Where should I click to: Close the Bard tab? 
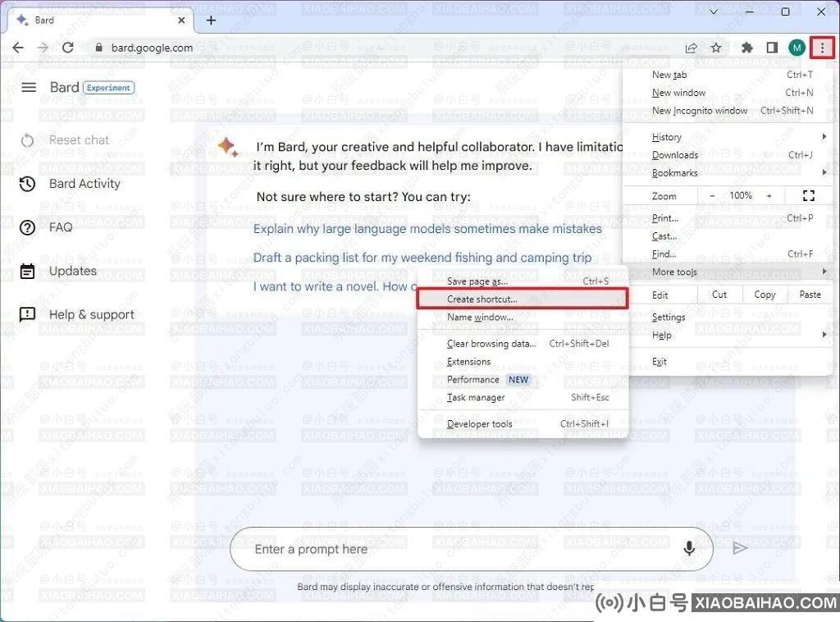[x=181, y=21]
